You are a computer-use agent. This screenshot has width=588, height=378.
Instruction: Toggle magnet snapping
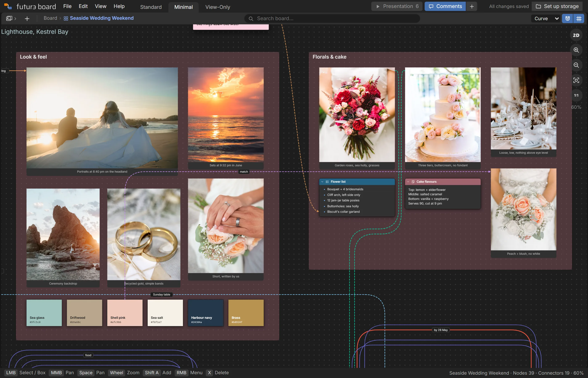click(567, 18)
